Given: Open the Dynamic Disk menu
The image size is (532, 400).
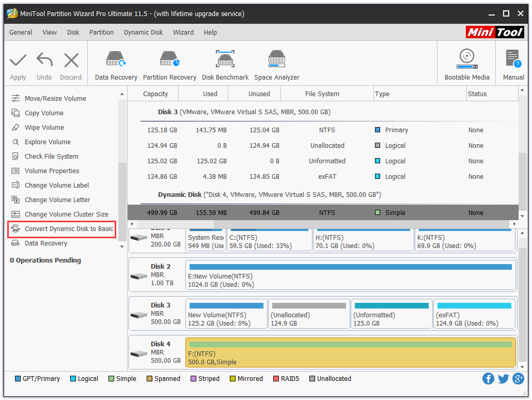Looking at the screenshot, I should coord(143,32).
